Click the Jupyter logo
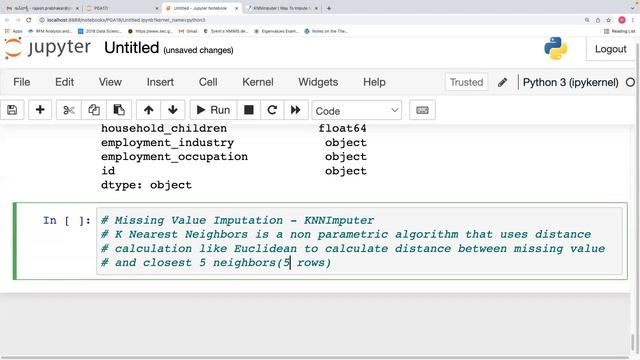 (48, 48)
